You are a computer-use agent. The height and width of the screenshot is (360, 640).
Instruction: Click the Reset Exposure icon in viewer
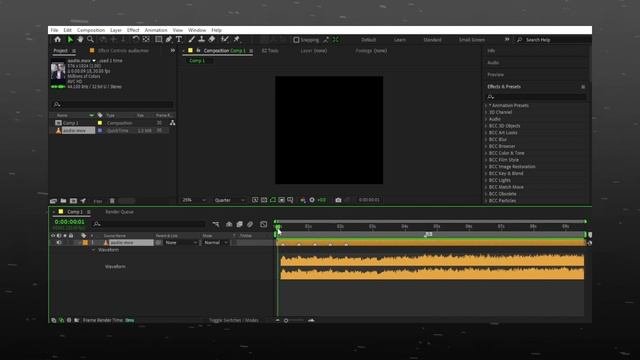coord(312,200)
